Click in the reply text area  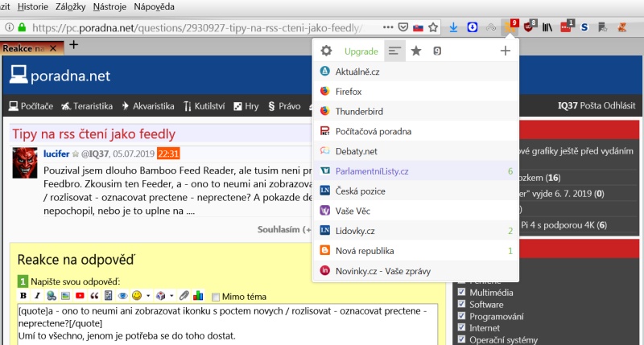tap(228, 324)
